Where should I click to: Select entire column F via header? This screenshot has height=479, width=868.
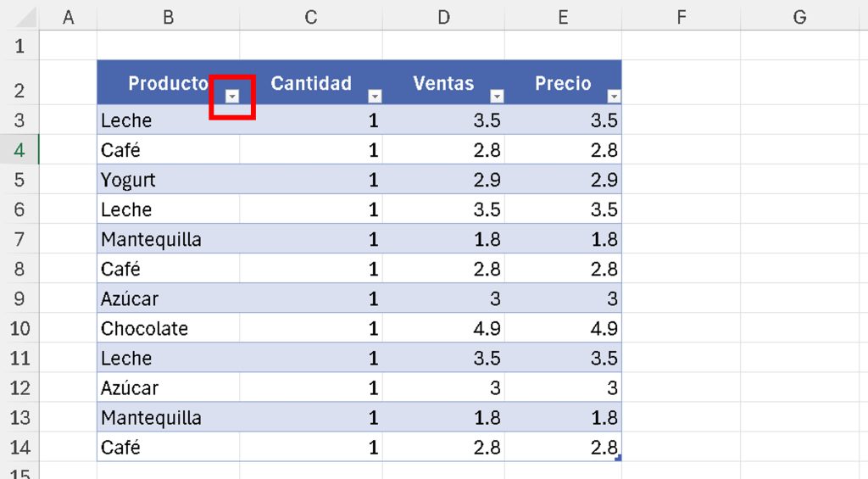click(x=681, y=17)
